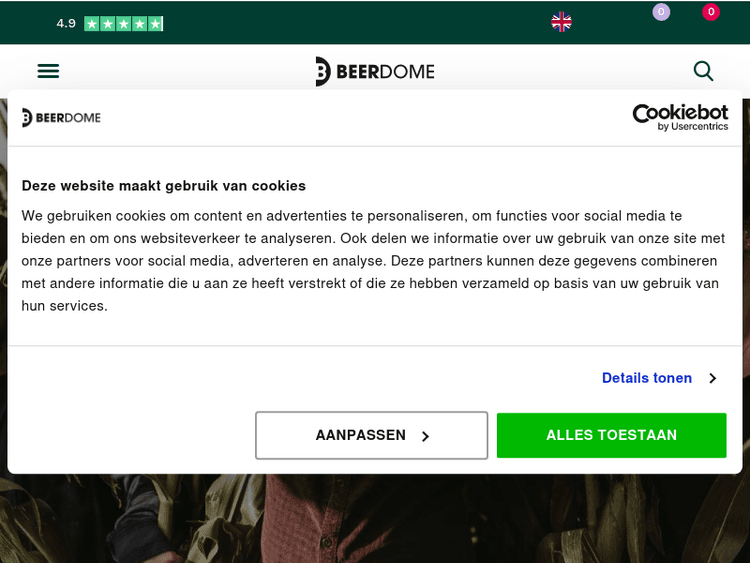Accept all cookies with Alles Toestaan
The width and height of the screenshot is (750, 563).
point(611,435)
